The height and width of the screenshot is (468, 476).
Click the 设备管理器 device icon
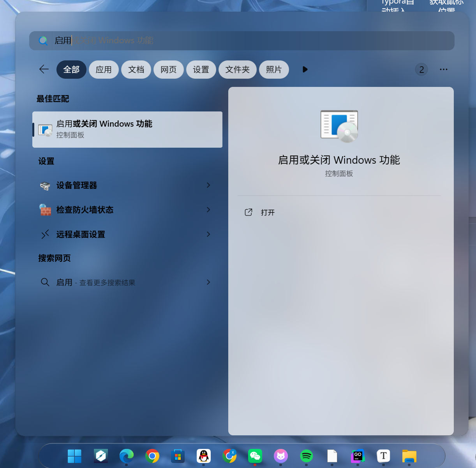(45, 186)
